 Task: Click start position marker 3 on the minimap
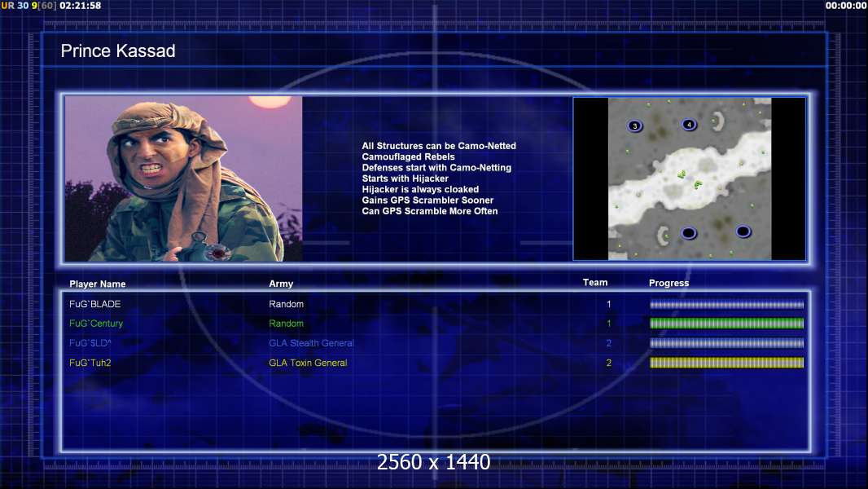pos(635,126)
